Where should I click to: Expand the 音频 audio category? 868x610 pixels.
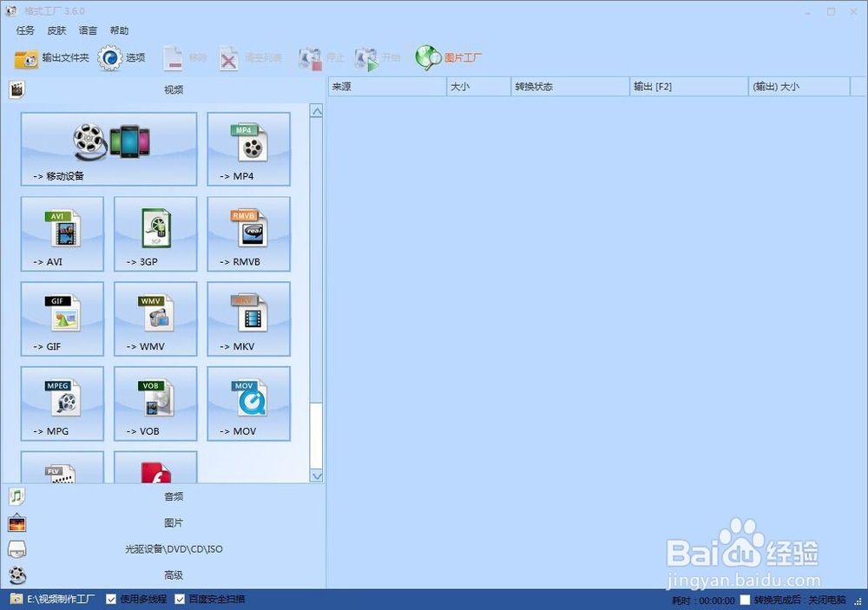point(174,496)
